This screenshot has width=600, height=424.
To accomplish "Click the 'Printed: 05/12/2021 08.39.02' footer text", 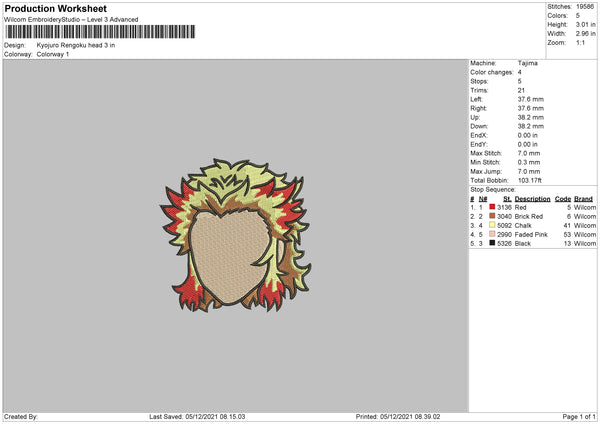I will [398, 417].
